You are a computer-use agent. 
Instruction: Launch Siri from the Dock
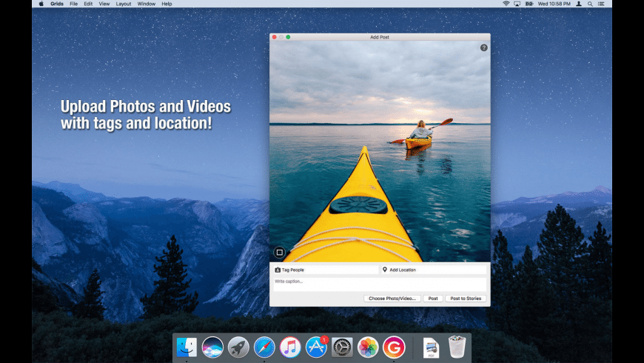tap(212, 347)
